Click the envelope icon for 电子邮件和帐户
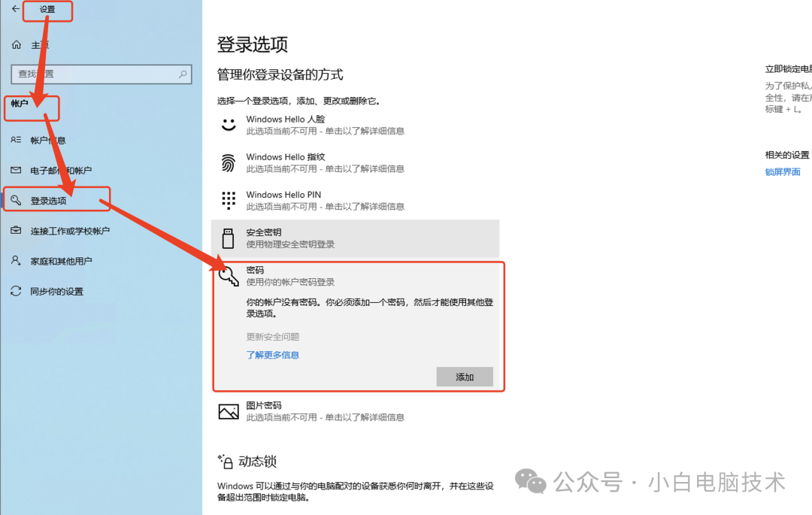This screenshot has width=812, height=515. coord(16,170)
